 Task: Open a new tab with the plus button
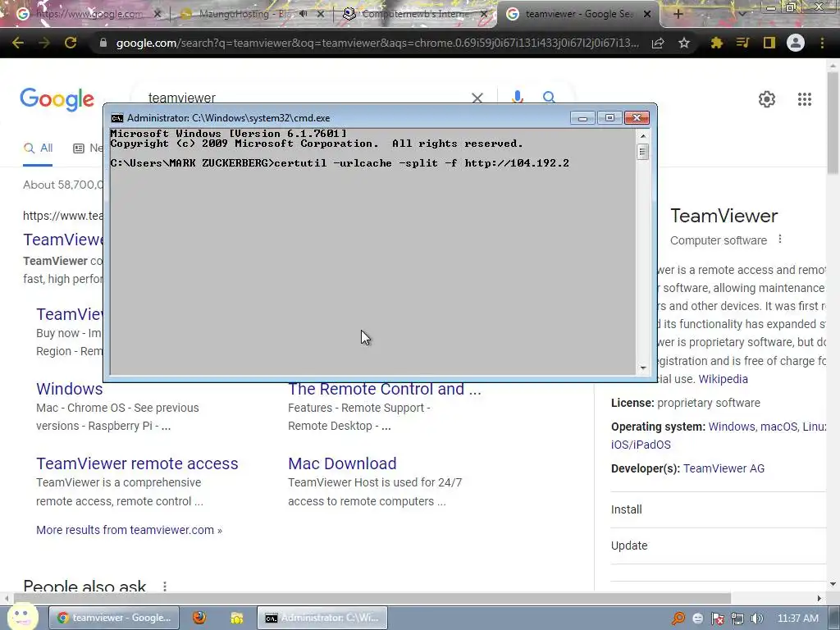pos(678,14)
